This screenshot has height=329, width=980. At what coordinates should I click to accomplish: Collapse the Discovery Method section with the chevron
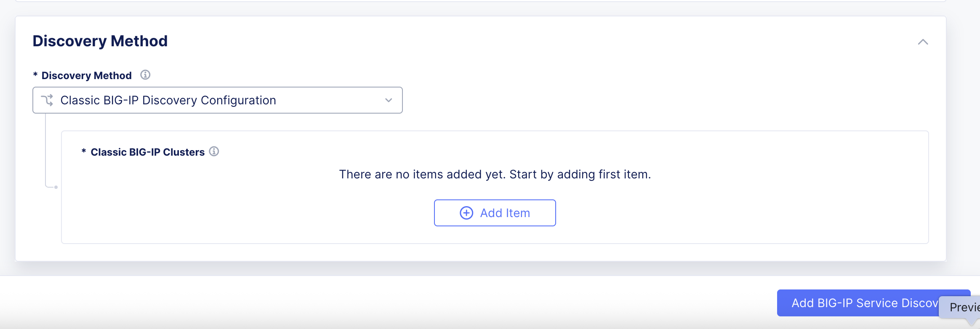coord(923,42)
